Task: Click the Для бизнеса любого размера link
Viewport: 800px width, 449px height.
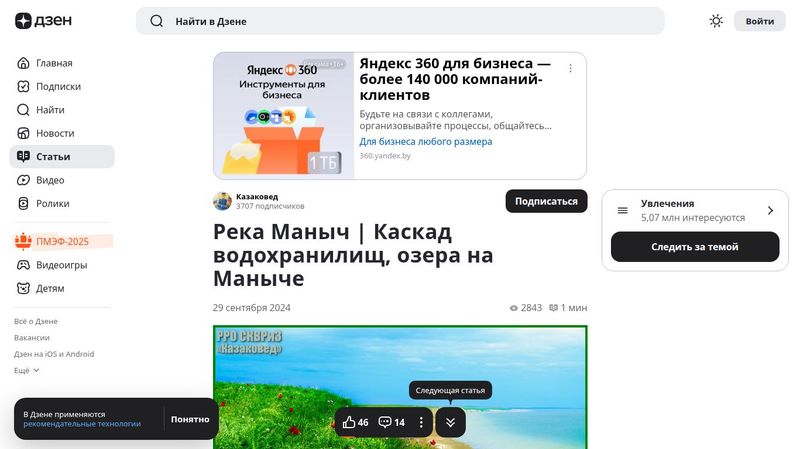Action: click(426, 142)
